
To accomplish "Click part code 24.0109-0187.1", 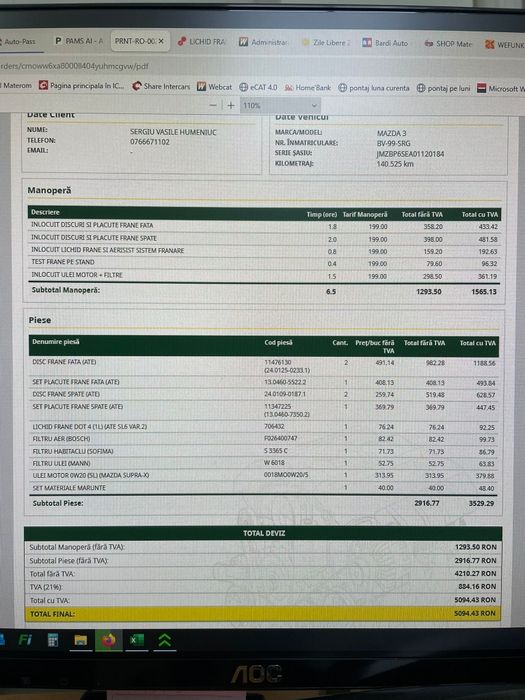I will 285,394.
